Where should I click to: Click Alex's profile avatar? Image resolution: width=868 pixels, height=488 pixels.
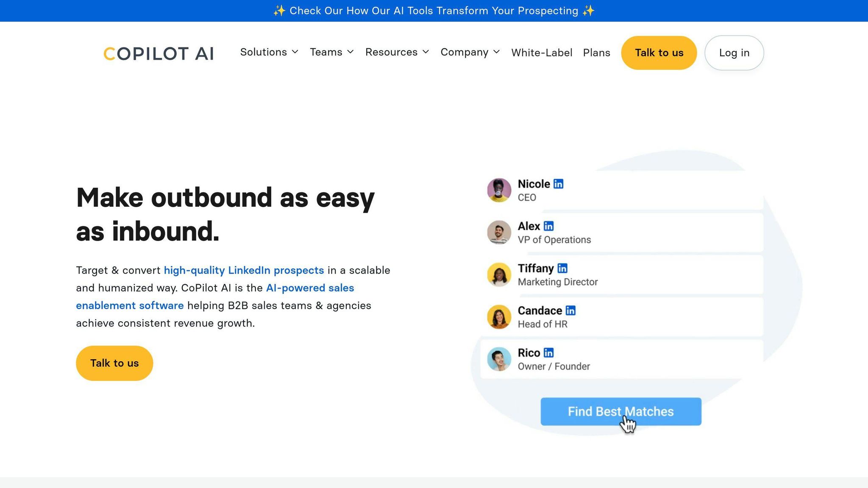click(499, 232)
